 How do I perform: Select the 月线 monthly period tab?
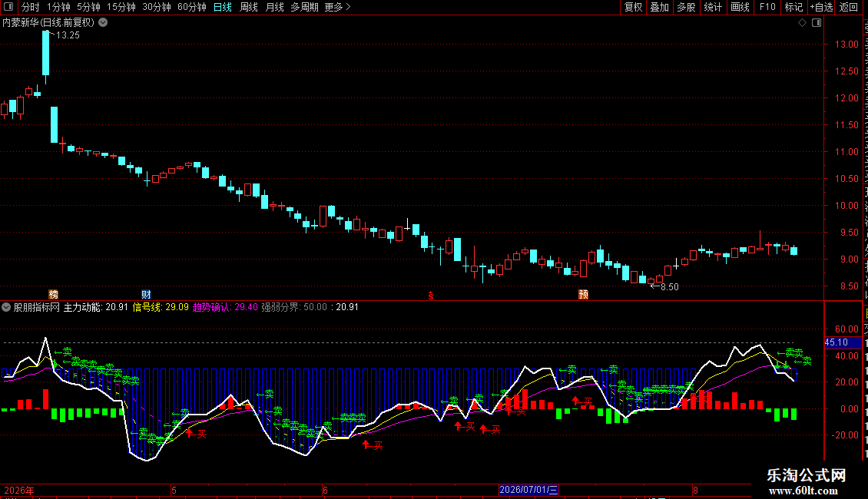tap(274, 7)
